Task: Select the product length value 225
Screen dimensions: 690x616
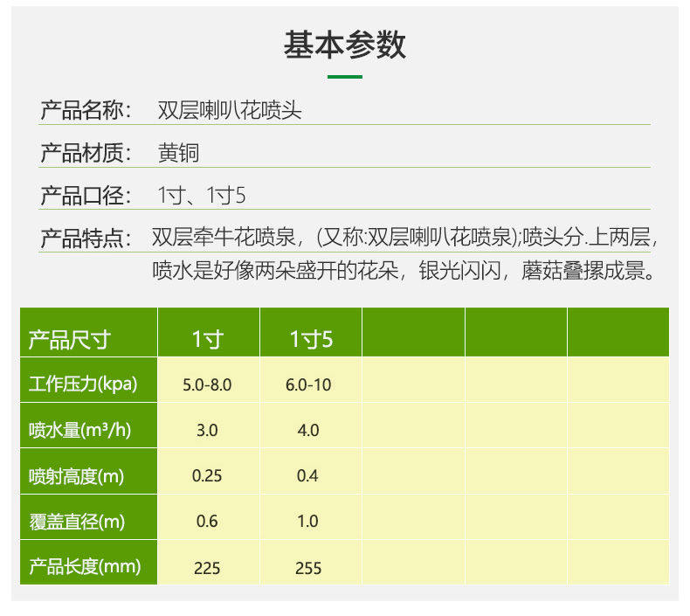Action: (207, 569)
